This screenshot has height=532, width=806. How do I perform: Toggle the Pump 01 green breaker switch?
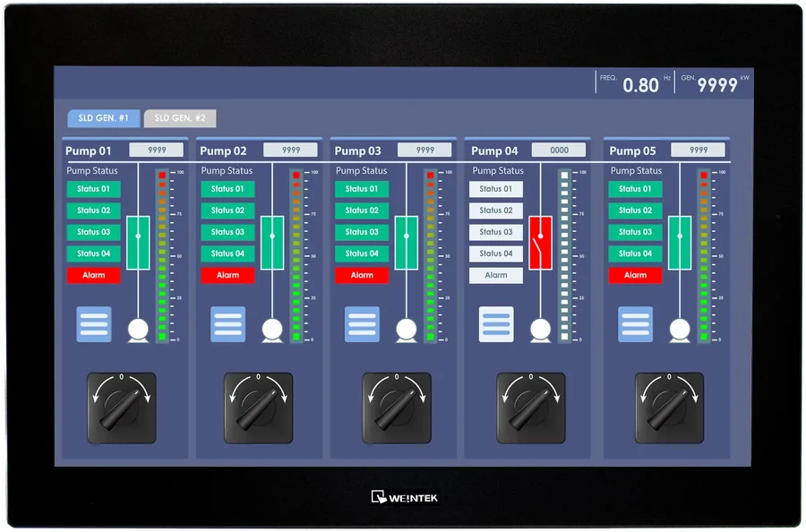(138, 243)
